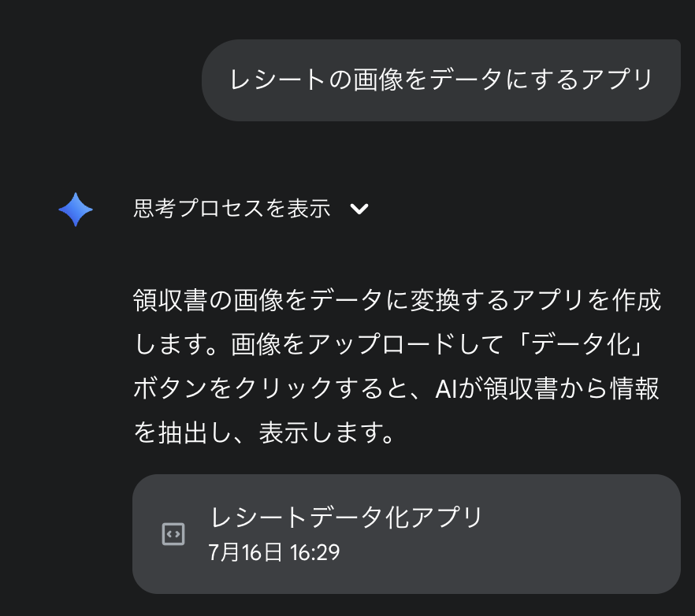Click the blue Gemini sparkle icon
This screenshot has width=695, height=616.
tap(76, 210)
